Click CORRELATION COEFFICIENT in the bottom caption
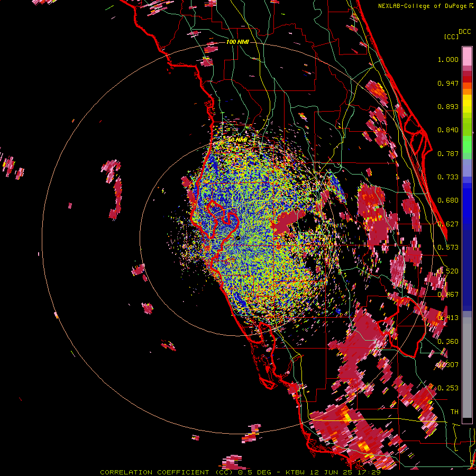 (x=154, y=472)
